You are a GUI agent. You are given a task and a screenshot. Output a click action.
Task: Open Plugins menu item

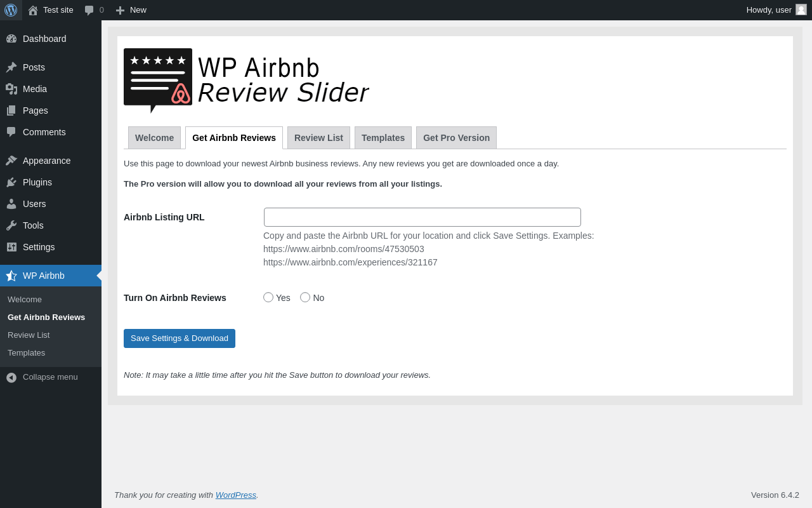pos(37,182)
